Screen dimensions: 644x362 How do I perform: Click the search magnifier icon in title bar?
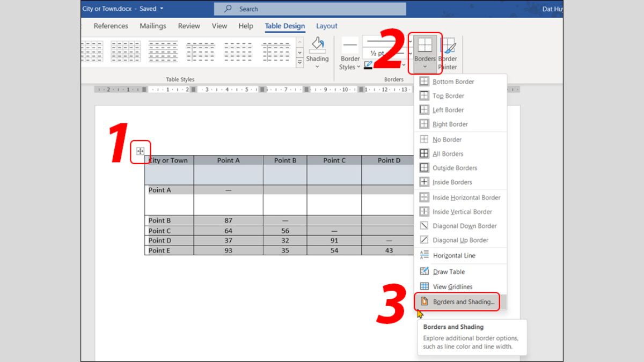228,9
